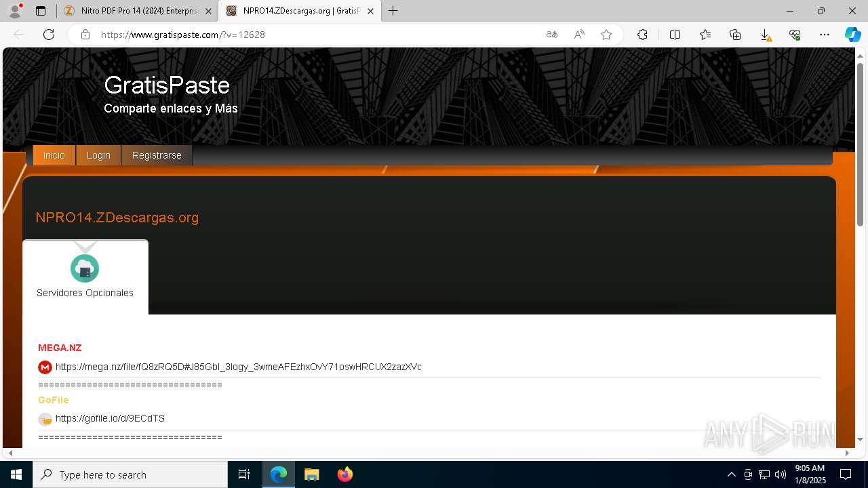Image resolution: width=868 pixels, height=488 pixels.
Task: Click the vertical page scrollbar
Action: pos(860,144)
